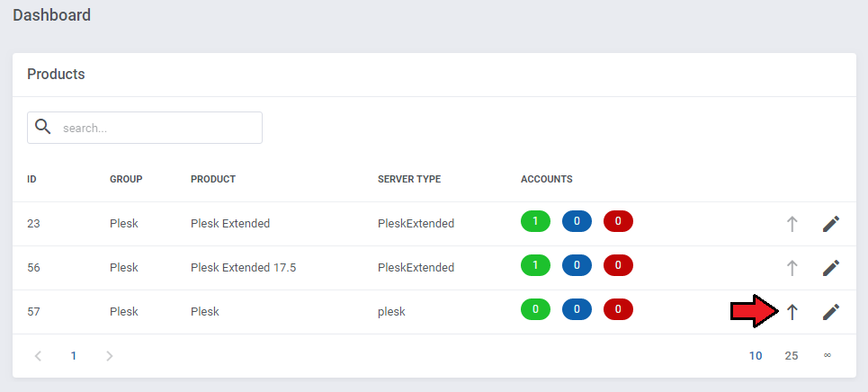Viewport: 868px width, 392px height.
Task: Click the "Dashboard" page title
Action: coord(51,15)
